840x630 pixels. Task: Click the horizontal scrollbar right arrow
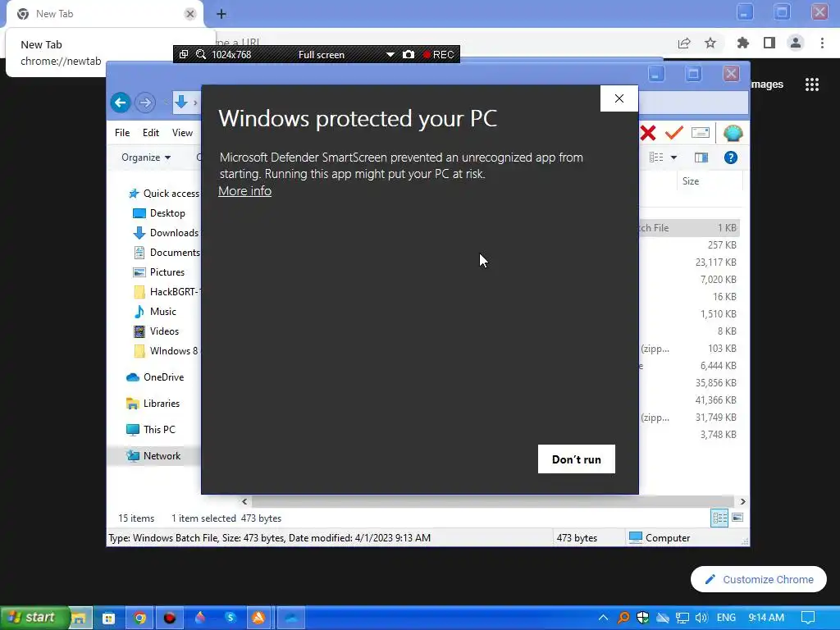coord(742,502)
